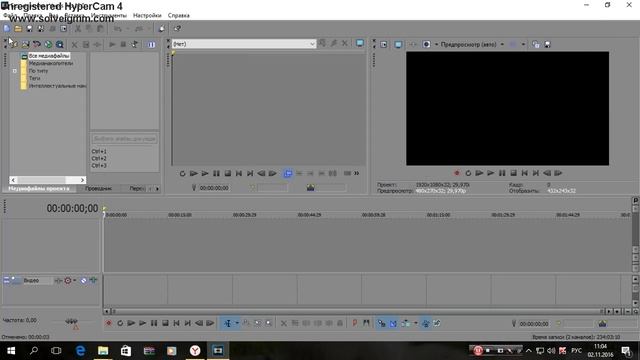640x360 pixels.
Task: Copy the preview snapshot to the clipboard
Action: [536, 44]
